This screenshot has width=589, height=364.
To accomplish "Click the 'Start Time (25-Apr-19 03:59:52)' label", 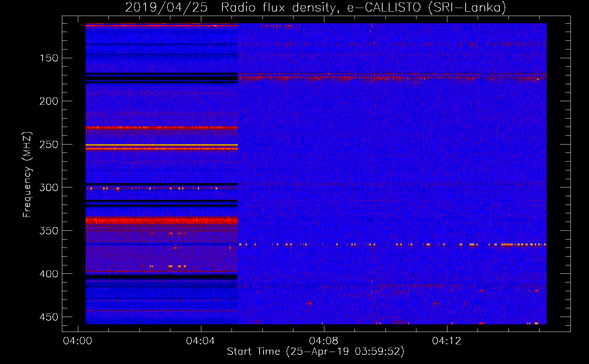I will 316,352.
